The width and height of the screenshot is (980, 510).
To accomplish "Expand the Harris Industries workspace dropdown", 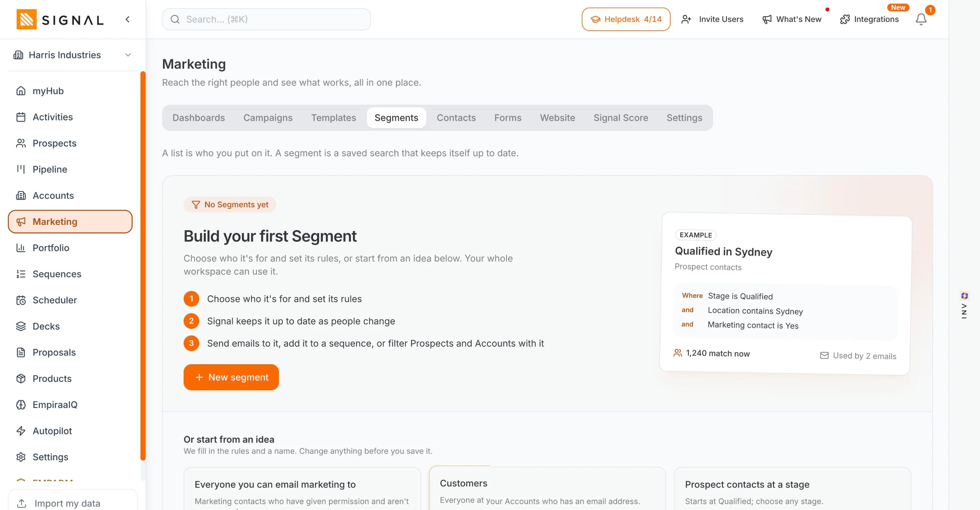I will pos(72,55).
